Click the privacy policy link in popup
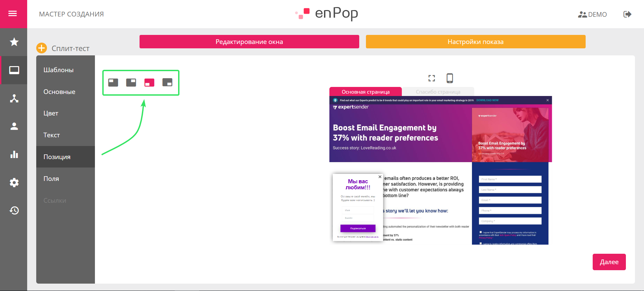 (372, 237)
